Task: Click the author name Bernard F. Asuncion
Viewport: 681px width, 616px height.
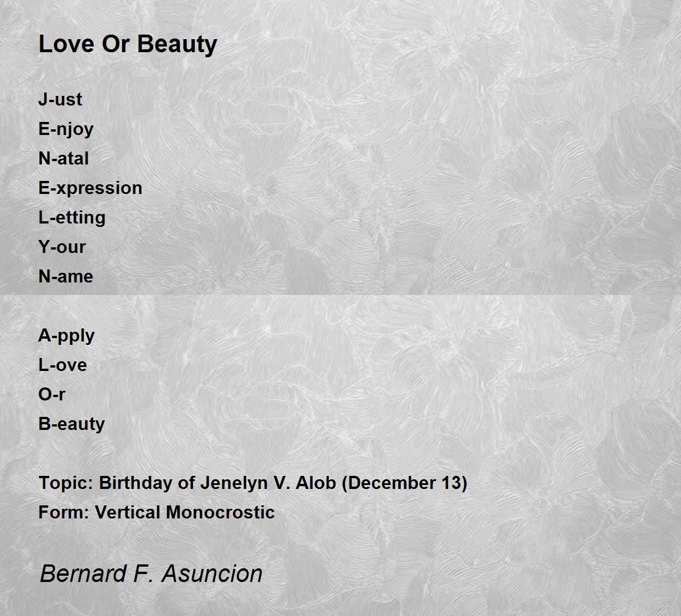Action: pyautogui.click(x=151, y=573)
